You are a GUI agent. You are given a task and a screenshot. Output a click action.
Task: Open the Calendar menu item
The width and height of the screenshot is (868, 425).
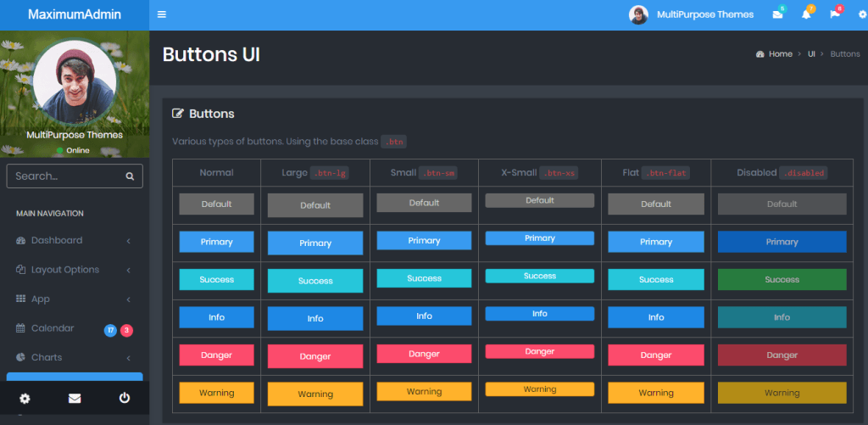pos(75,328)
